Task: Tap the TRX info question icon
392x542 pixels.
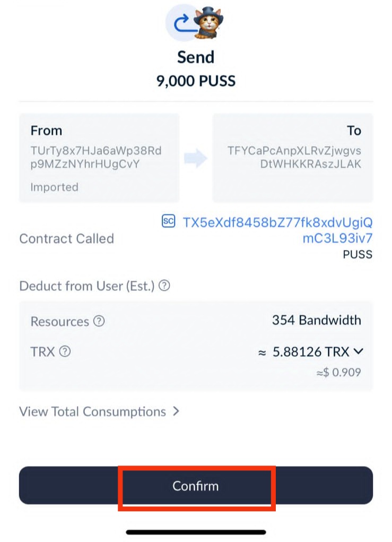Action: [65, 351]
